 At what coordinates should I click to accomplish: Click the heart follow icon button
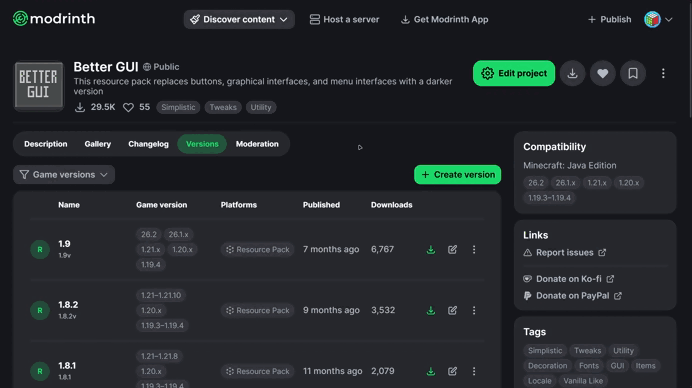(x=602, y=73)
